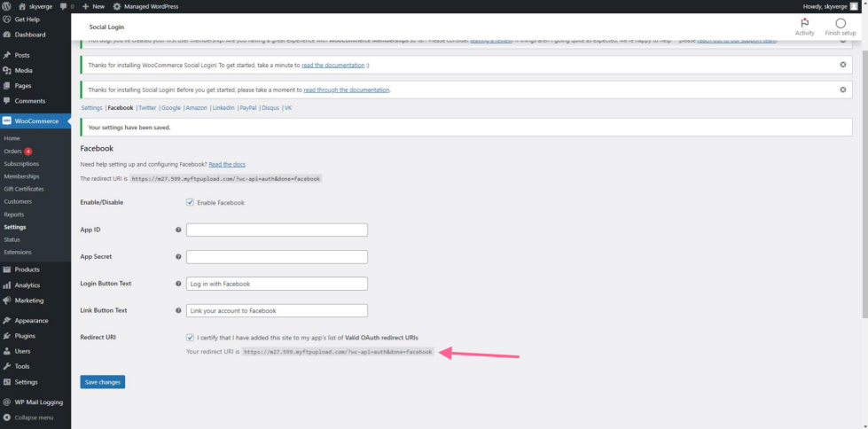Open the New content menu
Viewport: 868px width, 429px height.
click(x=93, y=6)
